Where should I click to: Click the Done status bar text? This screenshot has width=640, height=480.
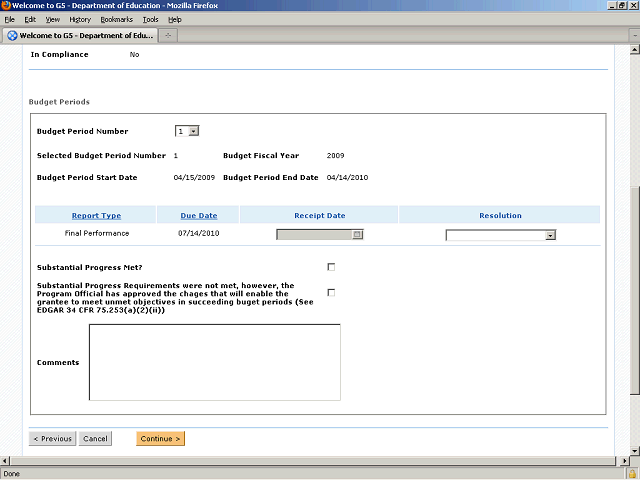click(x=12, y=474)
